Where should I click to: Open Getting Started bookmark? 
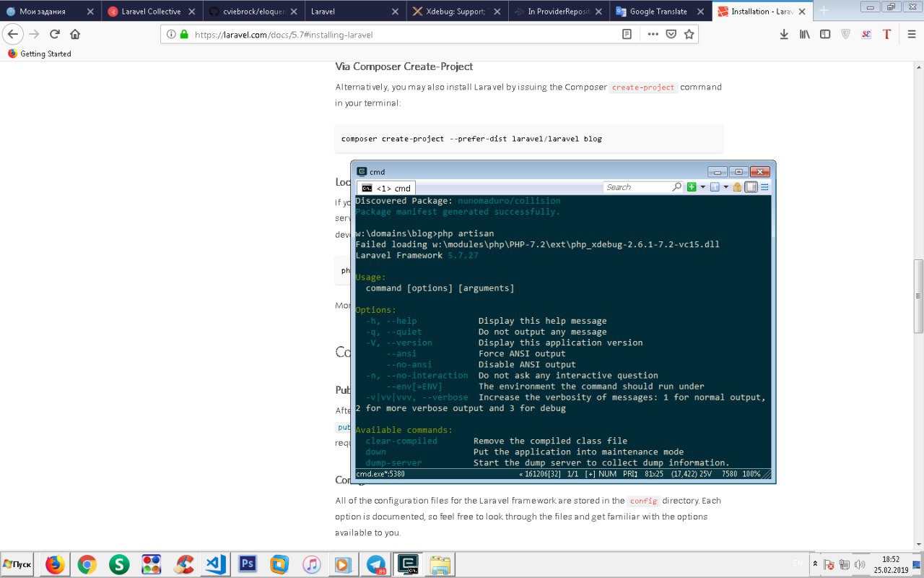[x=40, y=53]
